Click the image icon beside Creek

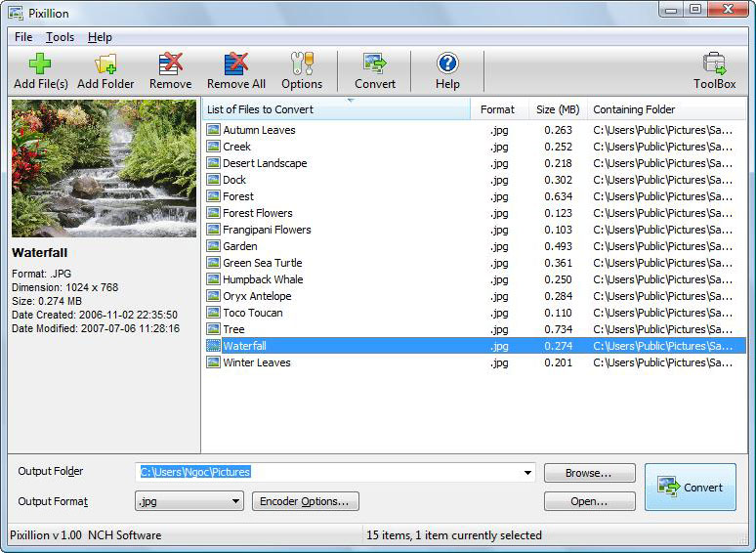coord(213,147)
